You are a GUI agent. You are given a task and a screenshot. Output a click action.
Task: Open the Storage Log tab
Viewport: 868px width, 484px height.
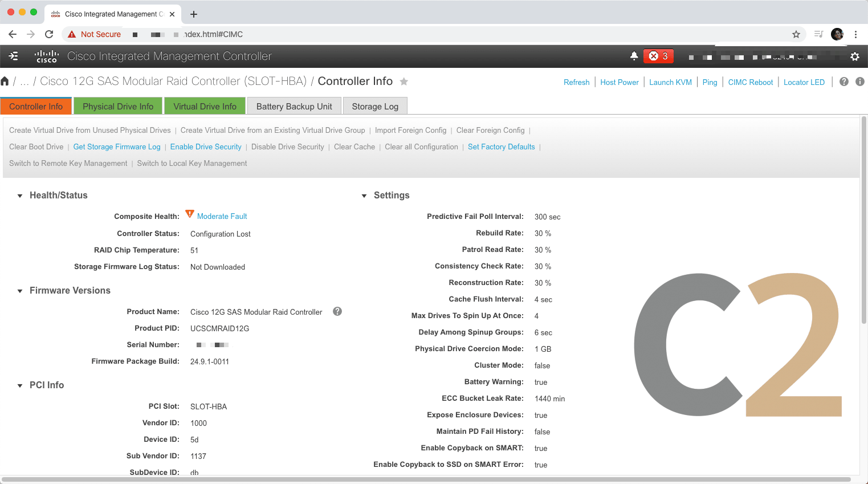375,106
